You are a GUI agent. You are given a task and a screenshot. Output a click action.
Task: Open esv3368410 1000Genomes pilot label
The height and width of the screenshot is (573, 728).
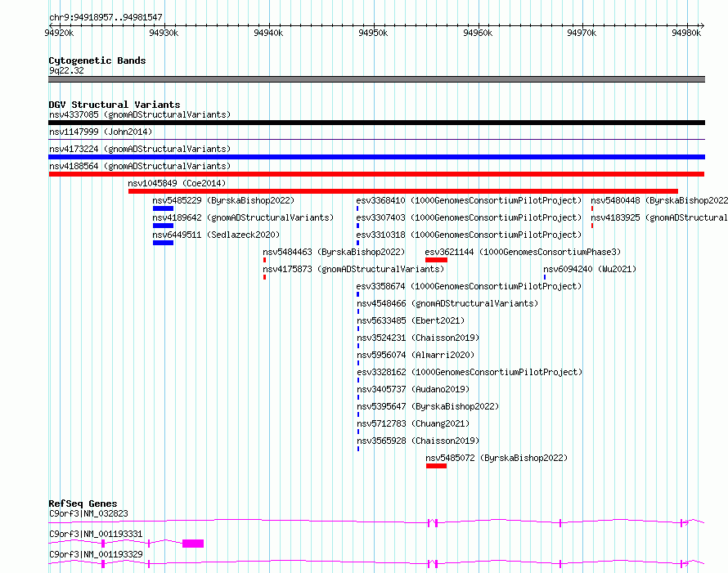pyautogui.click(x=469, y=200)
